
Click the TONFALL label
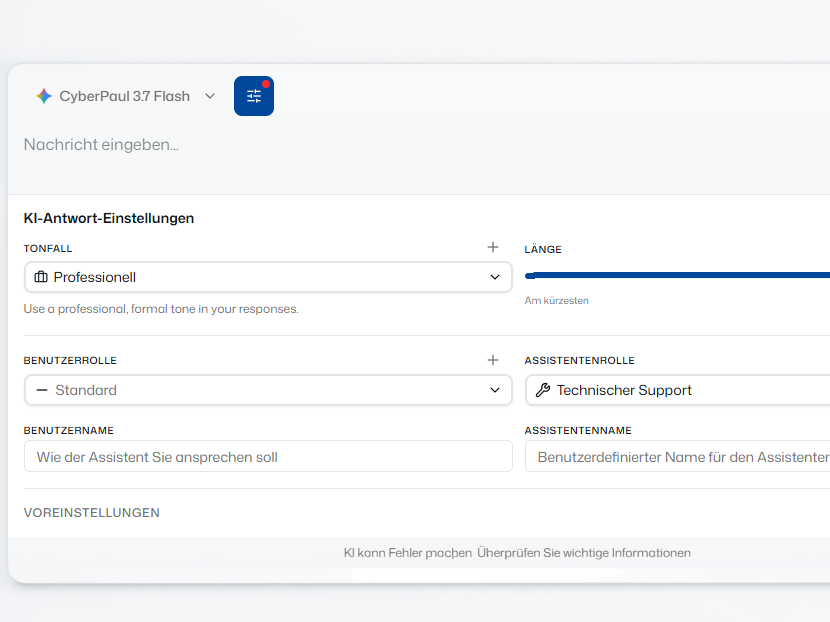coord(48,248)
